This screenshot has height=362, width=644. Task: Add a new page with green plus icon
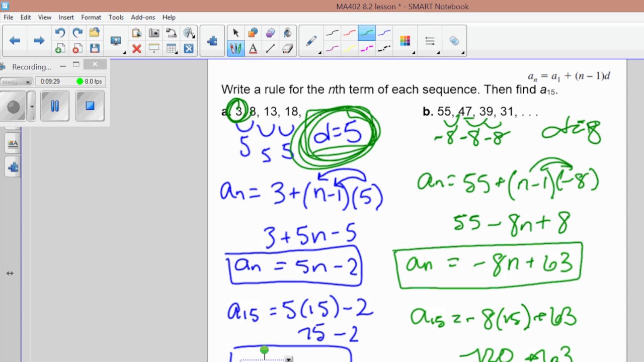[60, 49]
